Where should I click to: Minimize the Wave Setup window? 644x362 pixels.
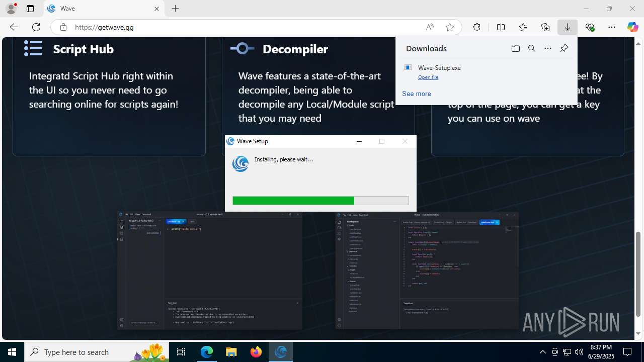(359, 141)
